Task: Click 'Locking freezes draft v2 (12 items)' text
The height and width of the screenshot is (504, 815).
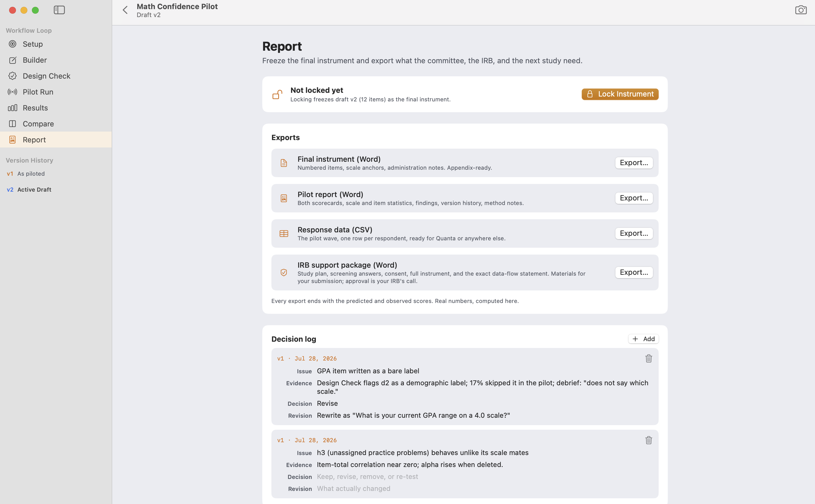Action: (370, 99)
